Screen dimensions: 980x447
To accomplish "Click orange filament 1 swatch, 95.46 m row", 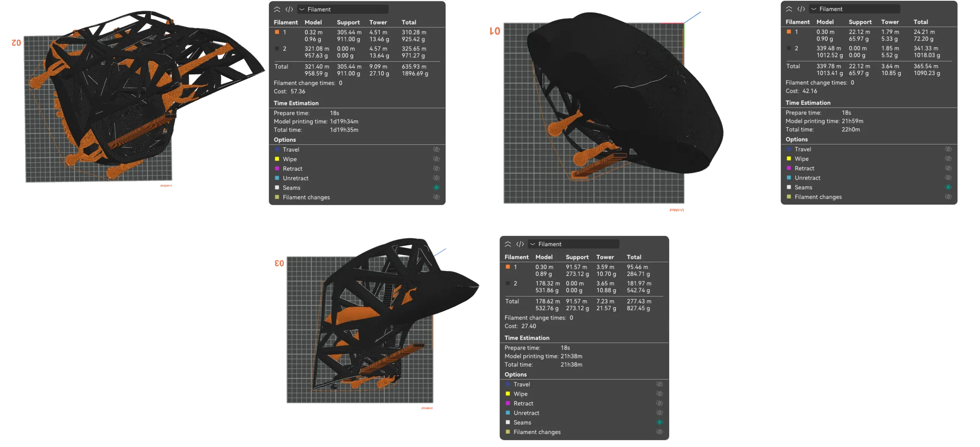I will (x=508, y=267).
